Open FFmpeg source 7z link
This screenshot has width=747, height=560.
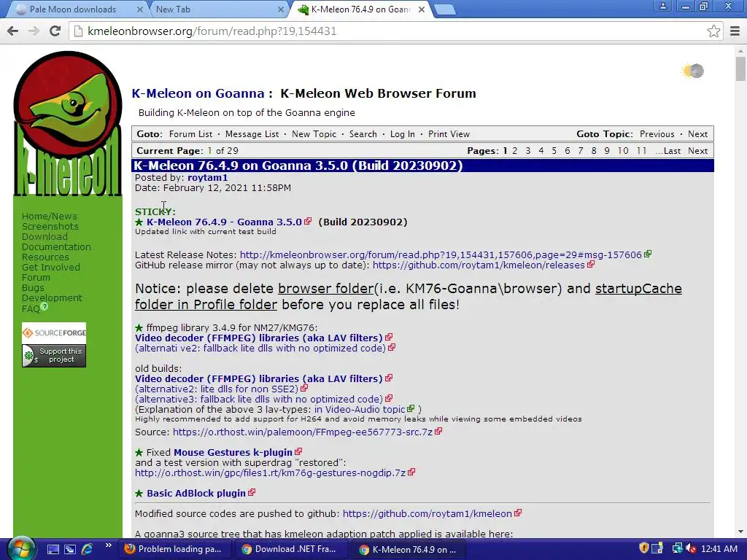point(303,432)
